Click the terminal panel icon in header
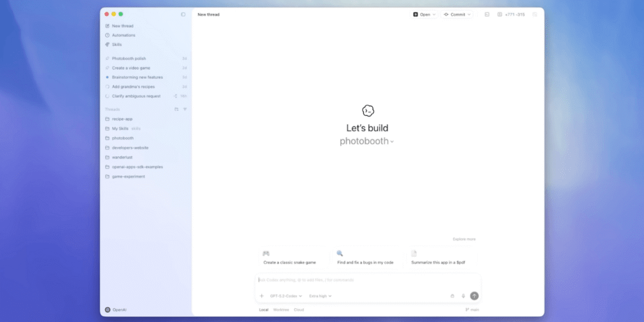Viewport: 644px width, 322px height. (x=487, y=14)
